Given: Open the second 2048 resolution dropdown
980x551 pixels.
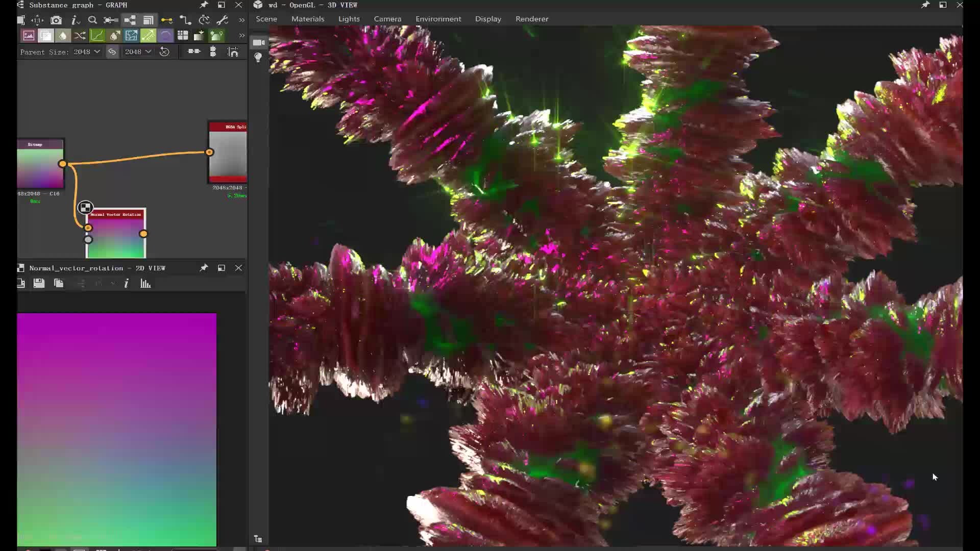Looking at the screenshot, I should click(x=138, y=52).
